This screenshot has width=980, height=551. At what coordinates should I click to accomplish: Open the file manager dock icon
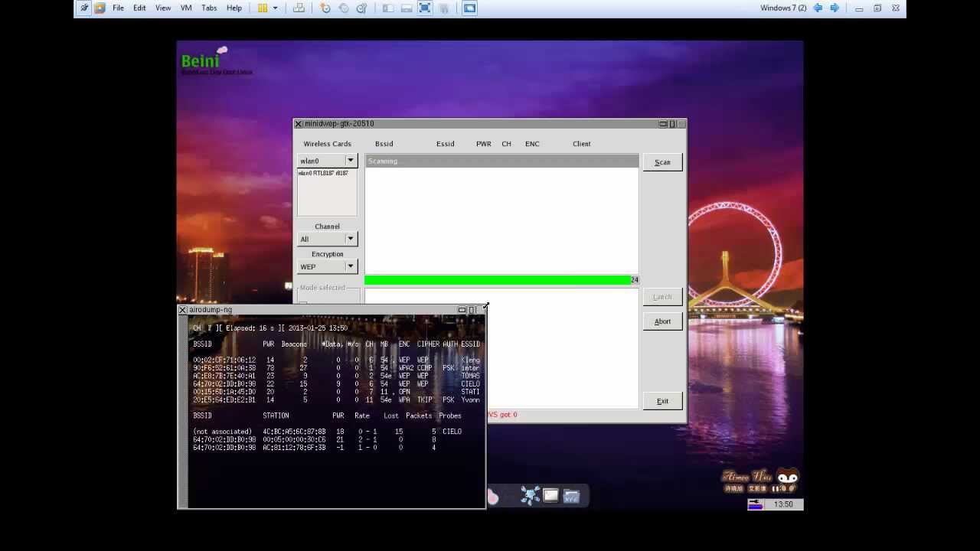pos(572,496)
